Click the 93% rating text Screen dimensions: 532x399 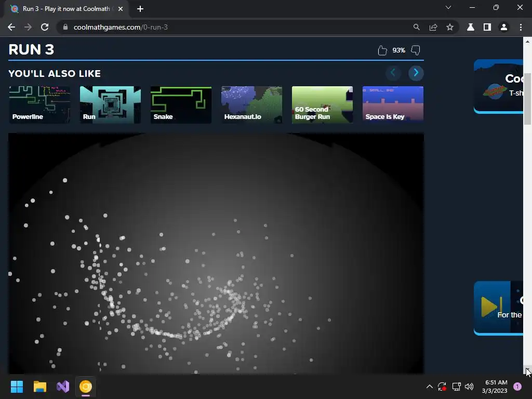click(398, 50)
